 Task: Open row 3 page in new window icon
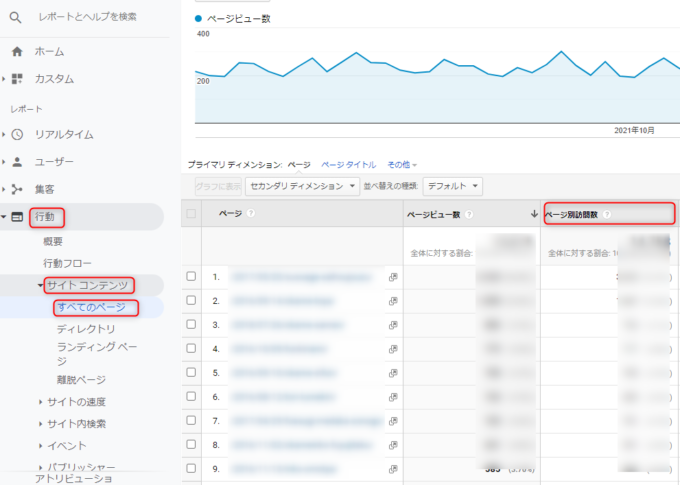(393, 325)
